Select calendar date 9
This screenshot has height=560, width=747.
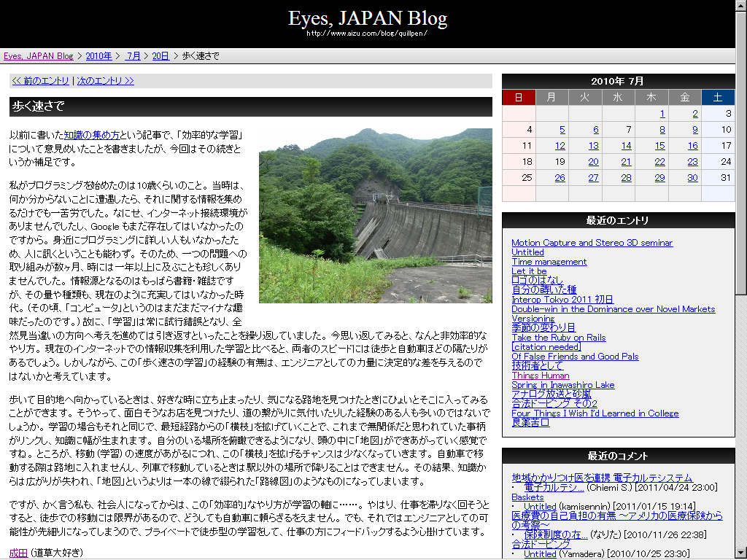click(695, 130)
